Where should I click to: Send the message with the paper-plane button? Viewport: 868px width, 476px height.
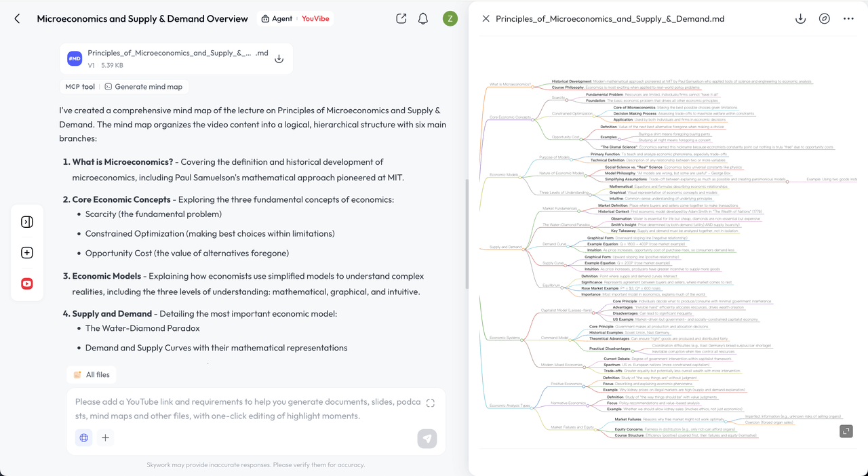[427, 438]
